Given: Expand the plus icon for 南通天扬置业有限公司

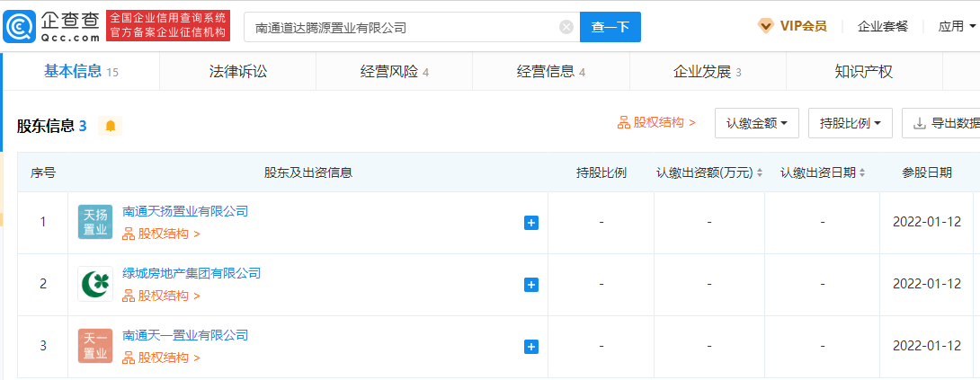Looking at the screenshot, I should pyautogui.click(x=531, y=223).
